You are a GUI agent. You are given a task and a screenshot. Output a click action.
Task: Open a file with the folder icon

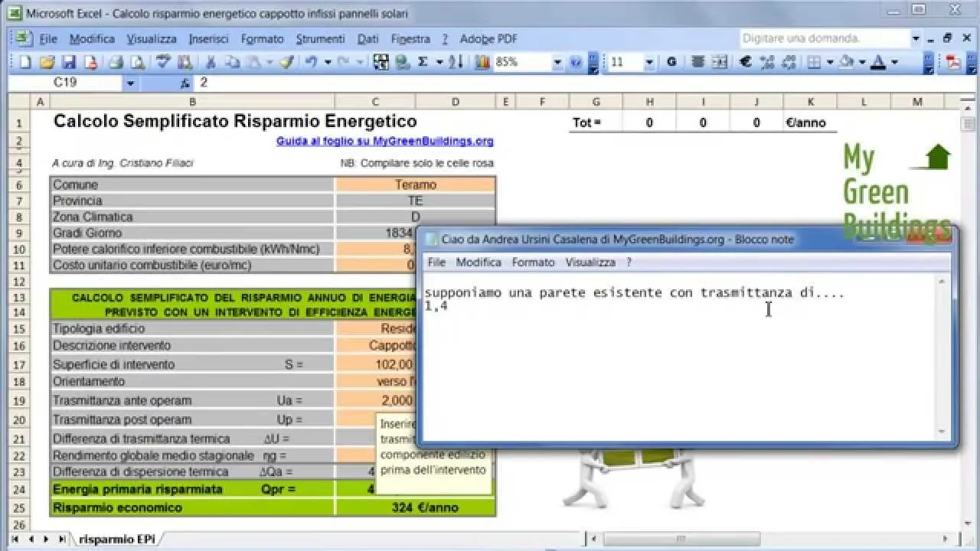47,63
